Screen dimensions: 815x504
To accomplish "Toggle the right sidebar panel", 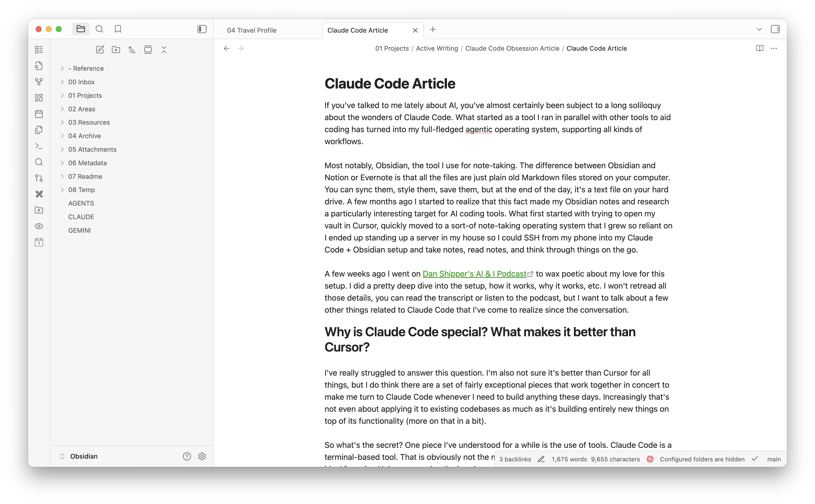I will click(x=775, y=29).
